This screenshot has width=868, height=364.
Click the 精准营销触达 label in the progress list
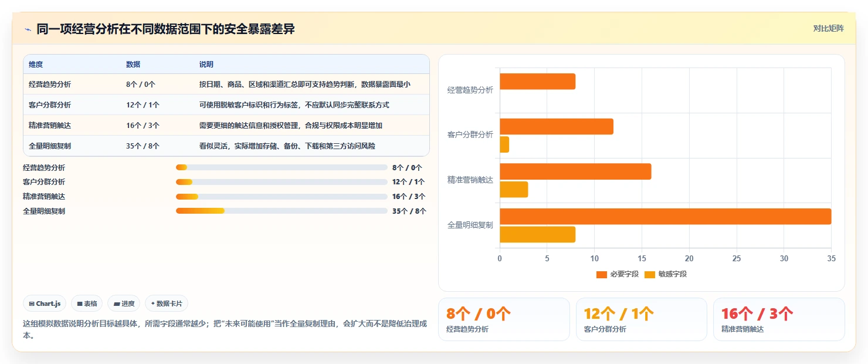tap(44, 197)
